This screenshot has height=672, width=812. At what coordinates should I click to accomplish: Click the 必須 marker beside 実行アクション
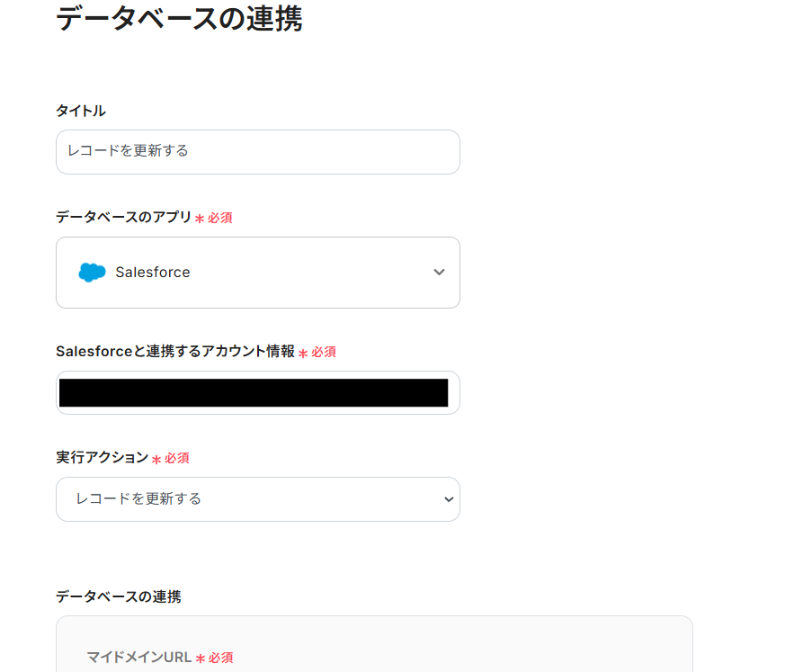point(176,458)
